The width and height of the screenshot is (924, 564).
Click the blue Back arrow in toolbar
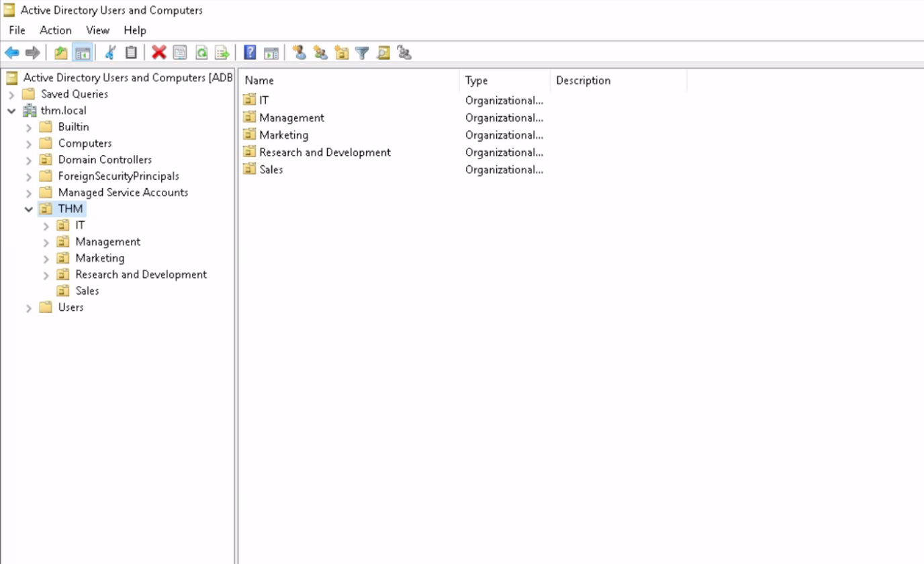click(x=11, y=52)
